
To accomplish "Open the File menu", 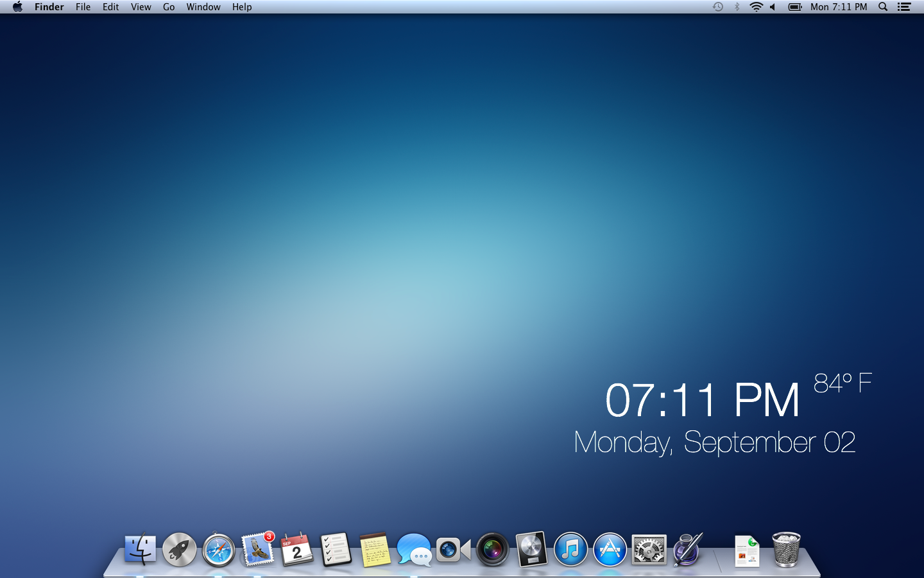I will click(x=83, y=7).
